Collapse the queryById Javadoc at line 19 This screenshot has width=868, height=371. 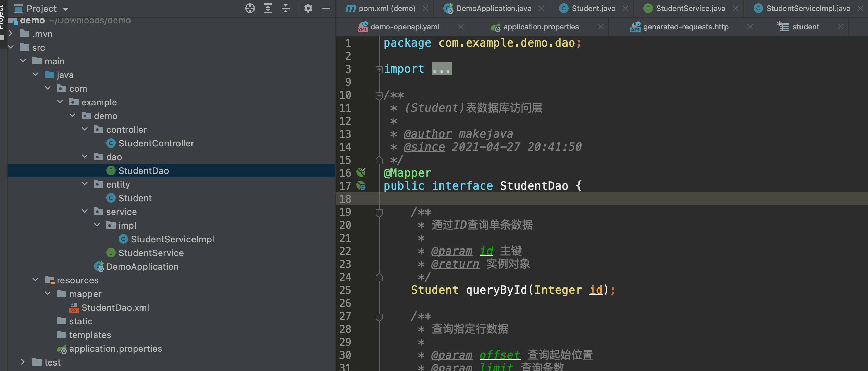tap(379, 213)
